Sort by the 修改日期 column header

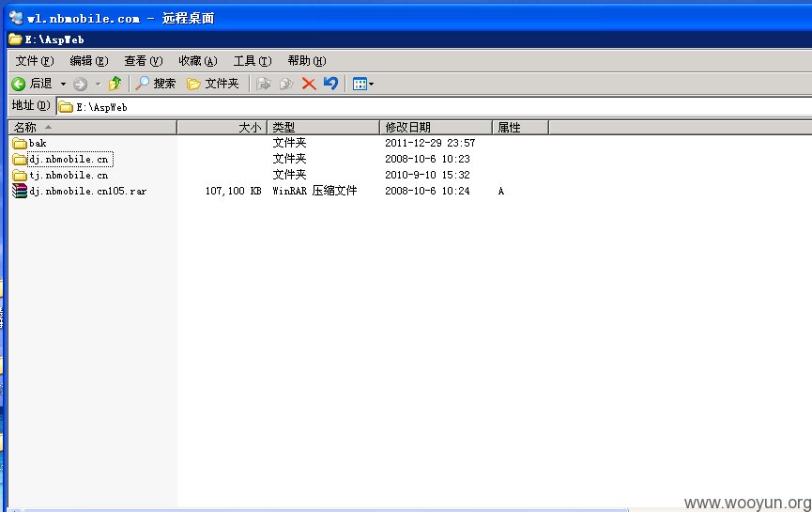tap(436, 128)
